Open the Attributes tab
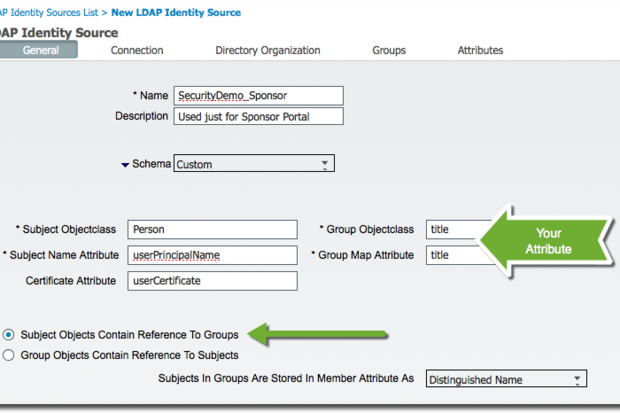This screenshot has height=413, width=620. pos(480,50)
